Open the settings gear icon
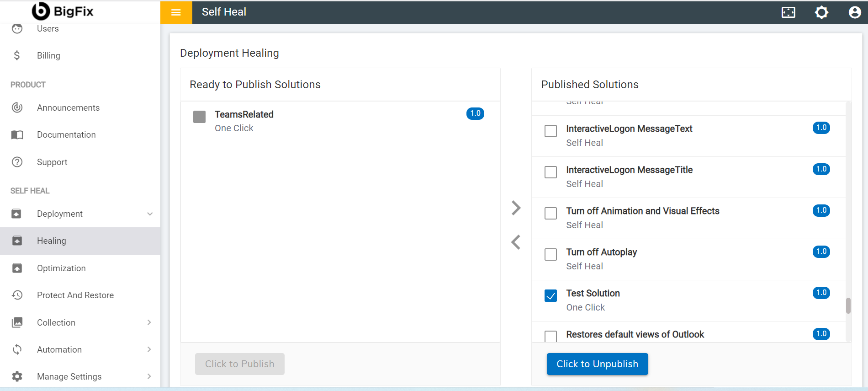 821,12
